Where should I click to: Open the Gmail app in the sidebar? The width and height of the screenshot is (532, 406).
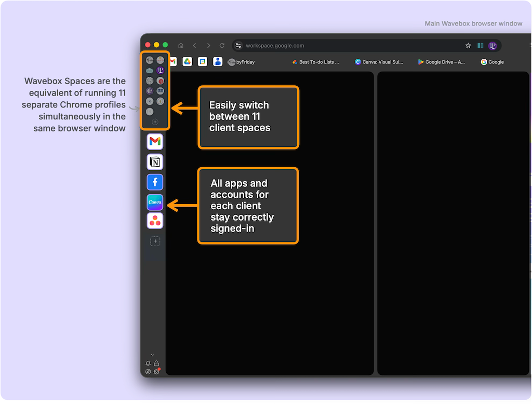tap(155, 141)
